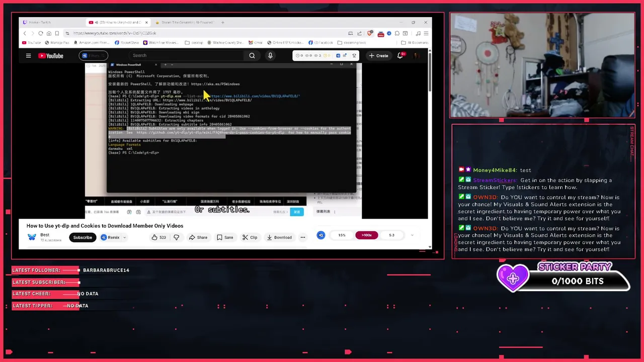Screen dimensions: 644x362
Task: Open the red extension with 2662 badge
Action: pos(381,34)
